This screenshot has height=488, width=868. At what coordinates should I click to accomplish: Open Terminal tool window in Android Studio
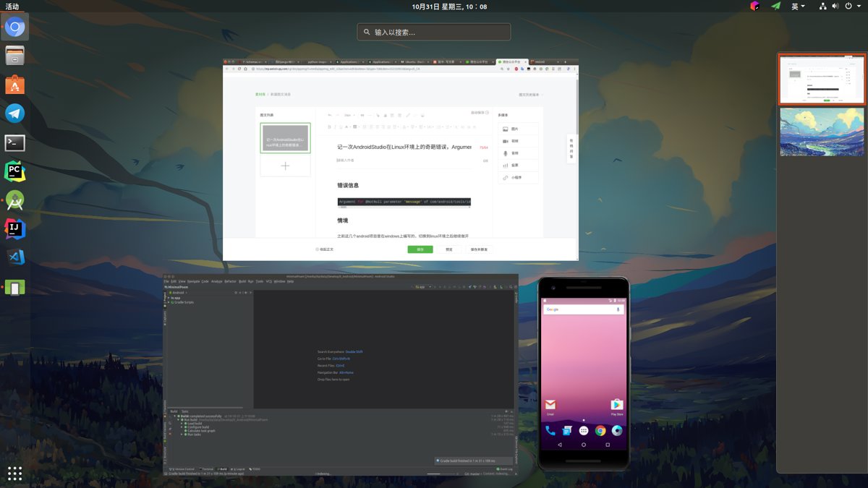[206, 469]
